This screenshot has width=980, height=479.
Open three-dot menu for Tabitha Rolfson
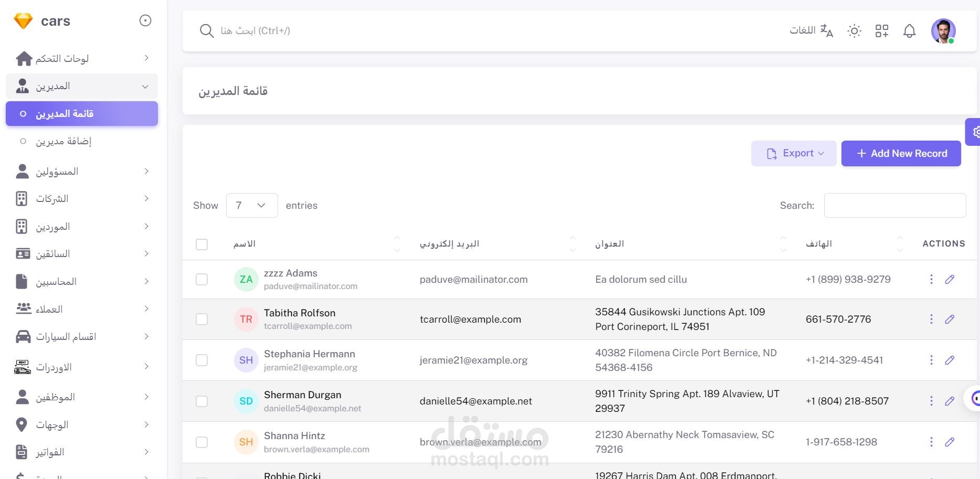coord(931,320)
